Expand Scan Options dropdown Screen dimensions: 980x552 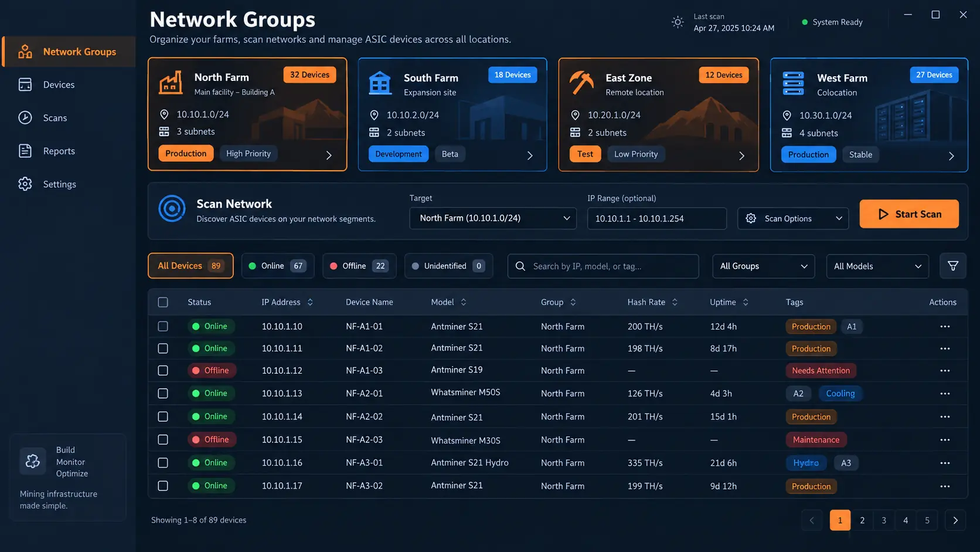793,218
